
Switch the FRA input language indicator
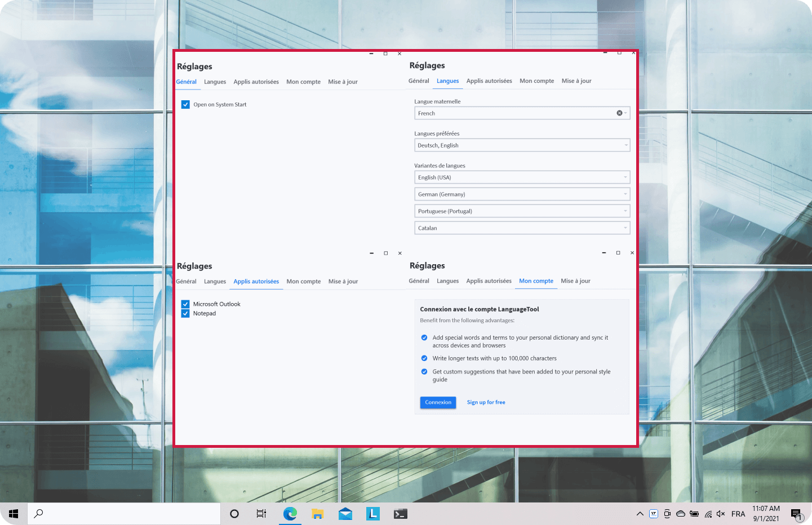click(x=738, y=514)
